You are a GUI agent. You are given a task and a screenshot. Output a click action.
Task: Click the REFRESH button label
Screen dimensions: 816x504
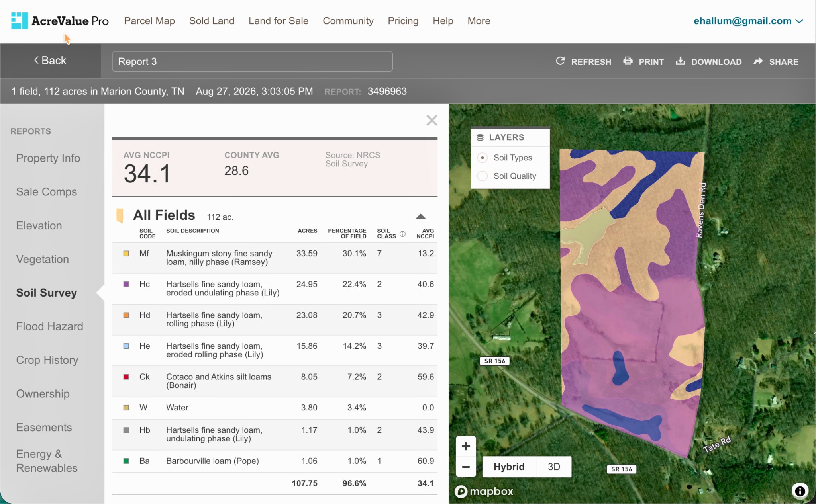pos(591,62)
